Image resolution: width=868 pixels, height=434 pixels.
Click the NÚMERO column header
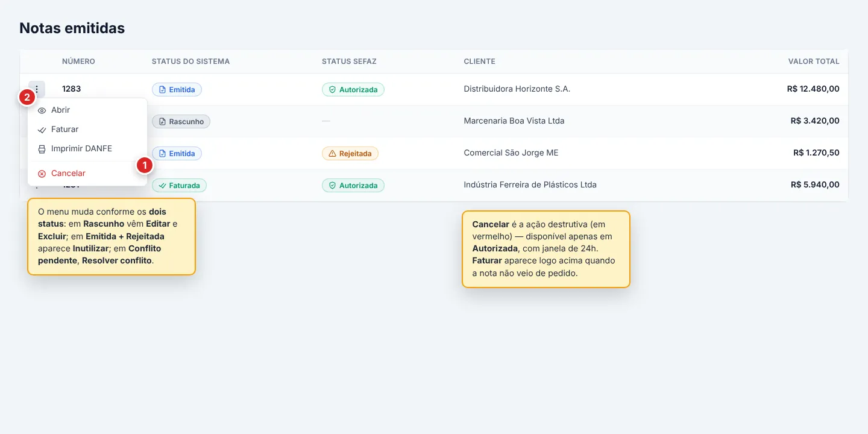(x=78, y=61)
